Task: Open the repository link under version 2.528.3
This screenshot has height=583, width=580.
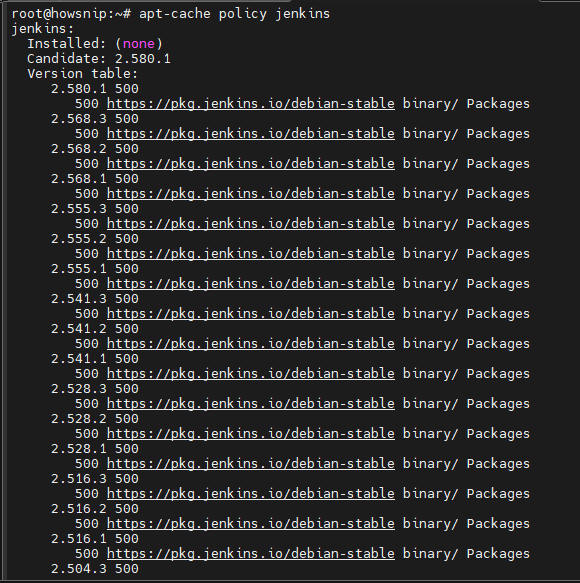Action: (x=251, y=404)
